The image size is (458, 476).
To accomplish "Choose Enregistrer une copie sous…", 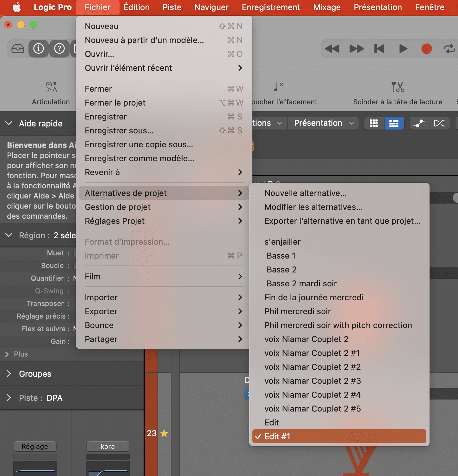I will (x=164, y=144).
